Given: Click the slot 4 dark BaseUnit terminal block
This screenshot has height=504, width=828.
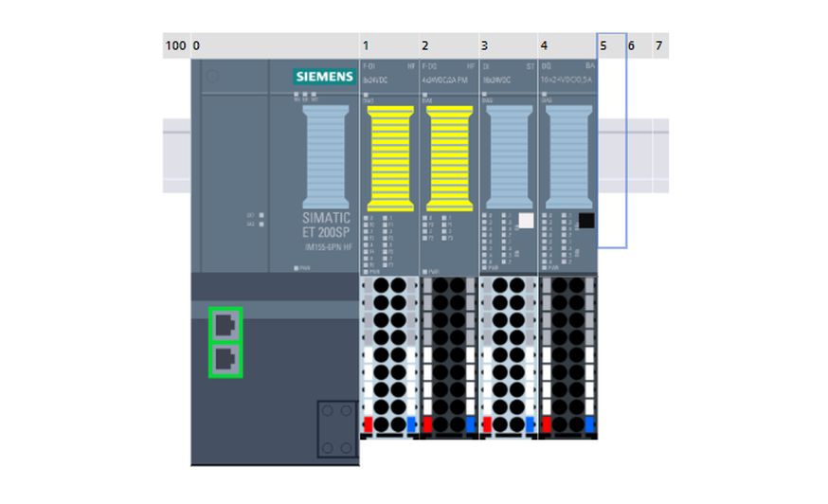Looking at the screenshot, I should pyautogui.click(x=567, y=357).
